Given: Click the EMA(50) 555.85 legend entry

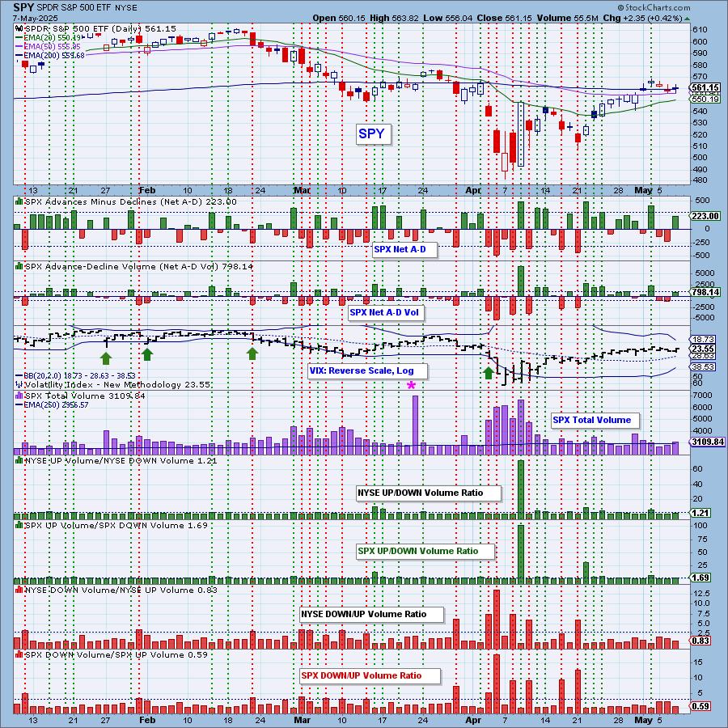Looking at the screenshot, I should (x=49, y=46).
